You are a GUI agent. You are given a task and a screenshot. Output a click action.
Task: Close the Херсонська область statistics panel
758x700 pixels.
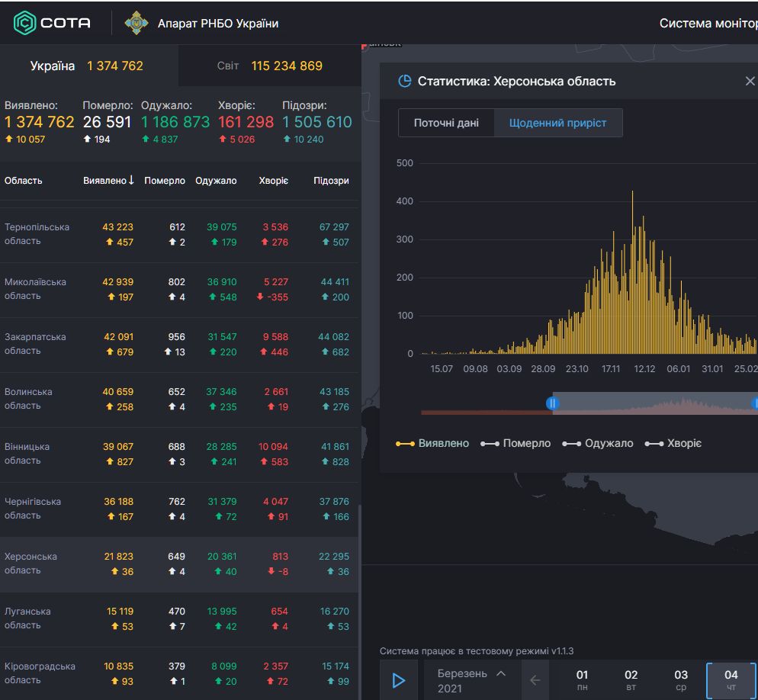pyautogui.click(x=749, y=82)
